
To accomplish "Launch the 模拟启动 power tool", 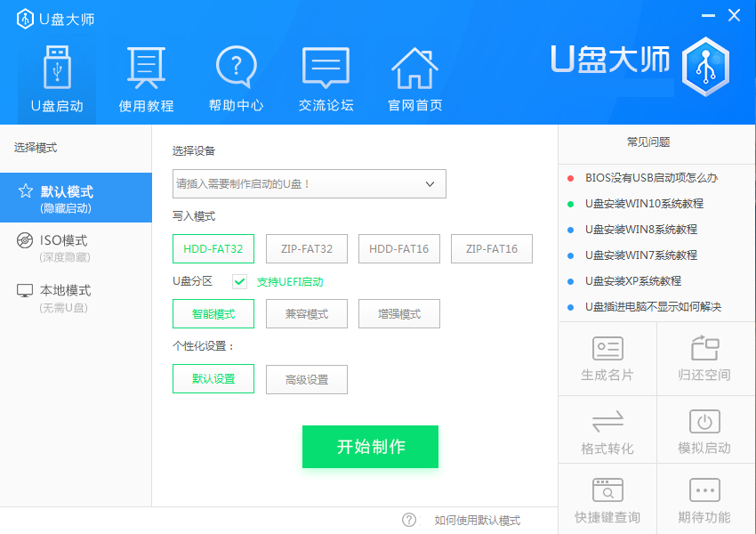I will pos(704,432).
